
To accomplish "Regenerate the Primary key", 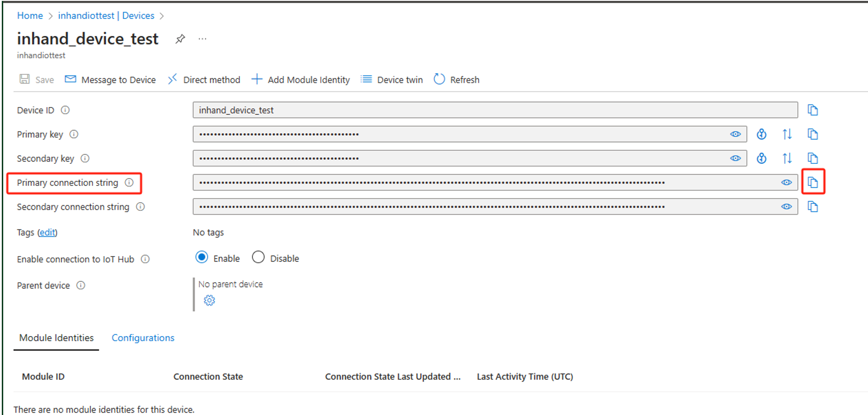I will point(761,134).
